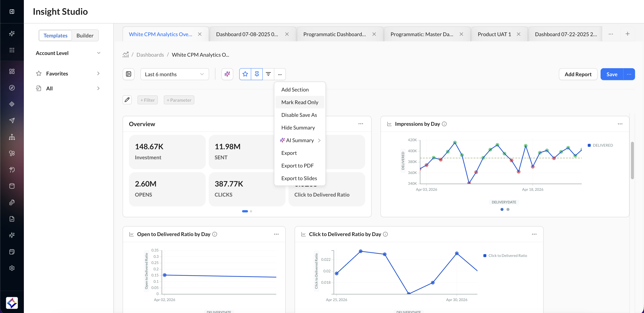Open the settings gear in left sidebar

(12, 268)
